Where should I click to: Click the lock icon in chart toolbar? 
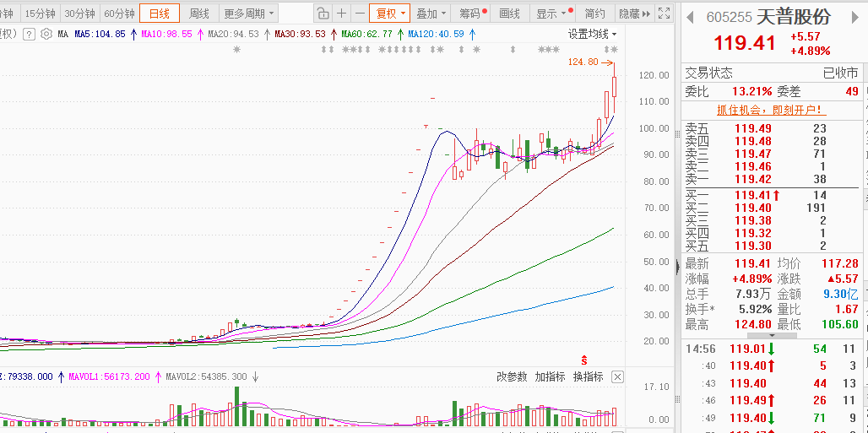point(323,14)
